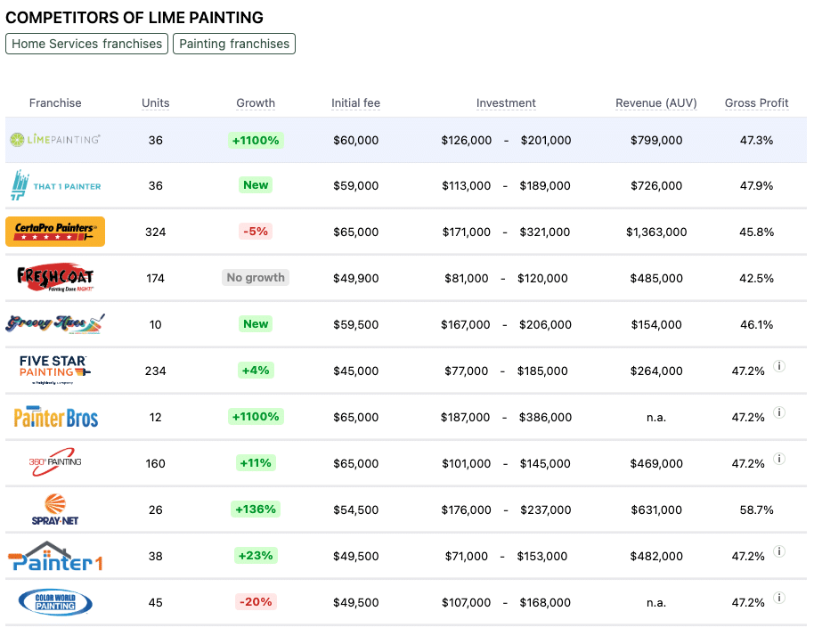
Task: Open the Home Services franchises tag
Action: (86, 44)
